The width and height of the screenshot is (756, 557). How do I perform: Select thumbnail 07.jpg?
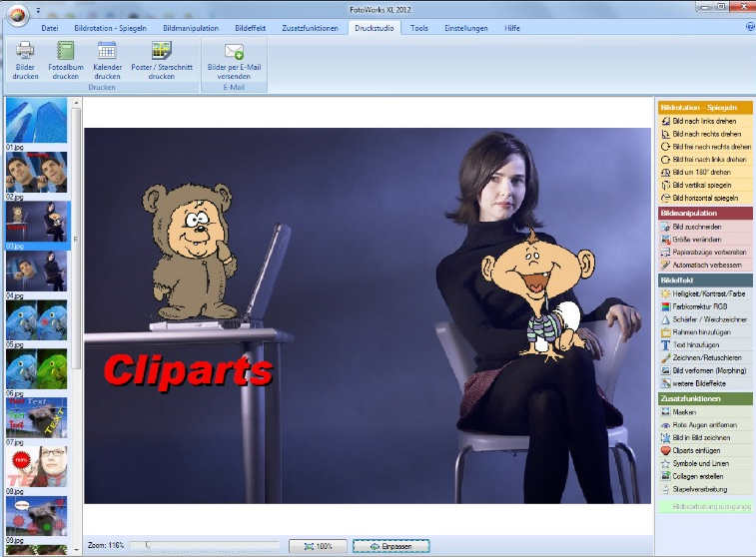pyautogui.click(x=37, y=417)
